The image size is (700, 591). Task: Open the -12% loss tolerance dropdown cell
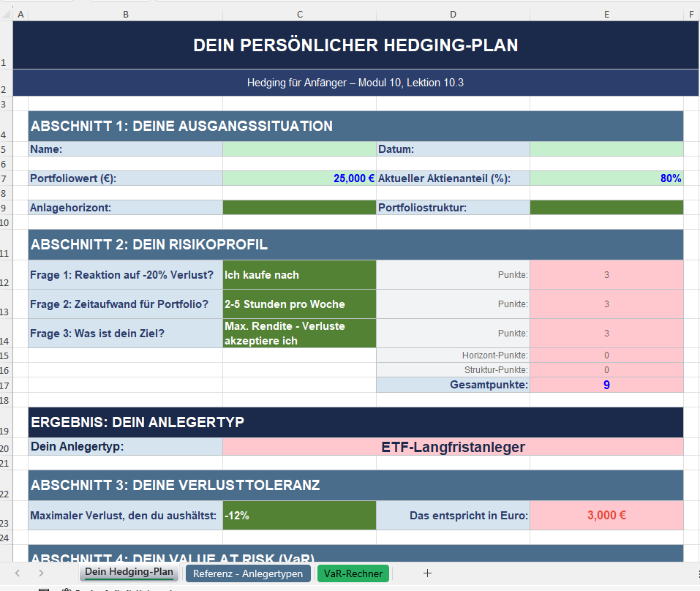300,516
